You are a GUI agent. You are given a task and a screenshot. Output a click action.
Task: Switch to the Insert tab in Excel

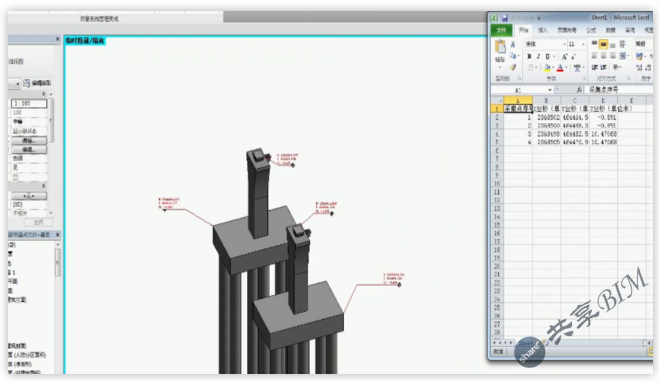coord(543,30)
